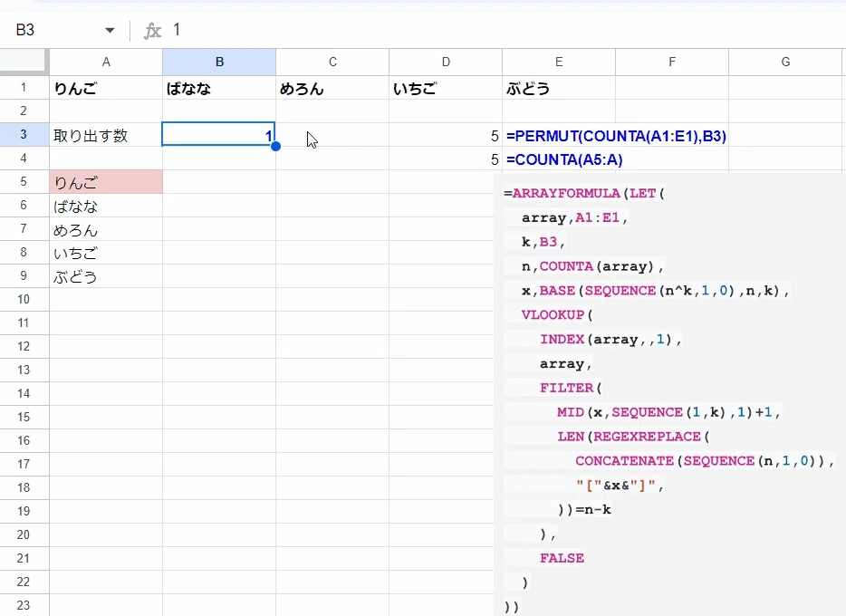
Task: Click the LEN(REGEXREPLACE( line
Action: click(x=633, y=437)
